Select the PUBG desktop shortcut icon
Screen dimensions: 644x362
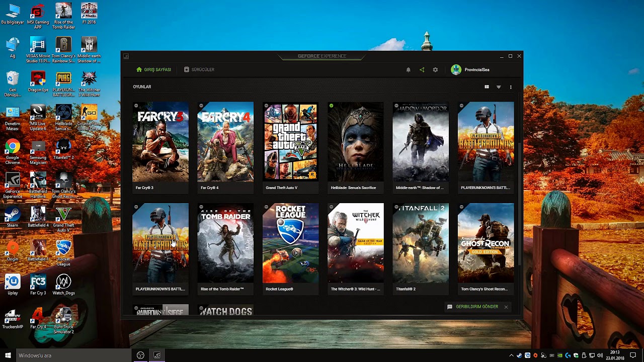click(x=63, y=84)
